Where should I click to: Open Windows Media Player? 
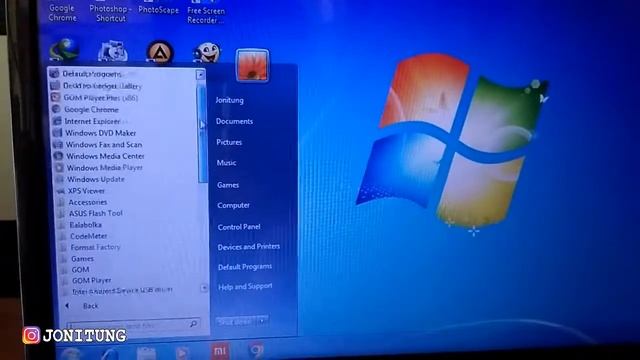click(104, 167)
